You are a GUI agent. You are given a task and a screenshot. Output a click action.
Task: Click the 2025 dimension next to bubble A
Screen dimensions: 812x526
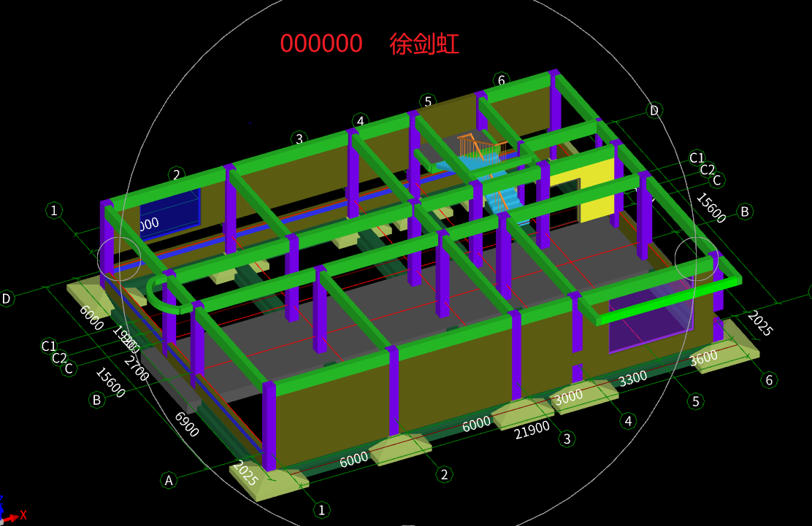point(245,473)
